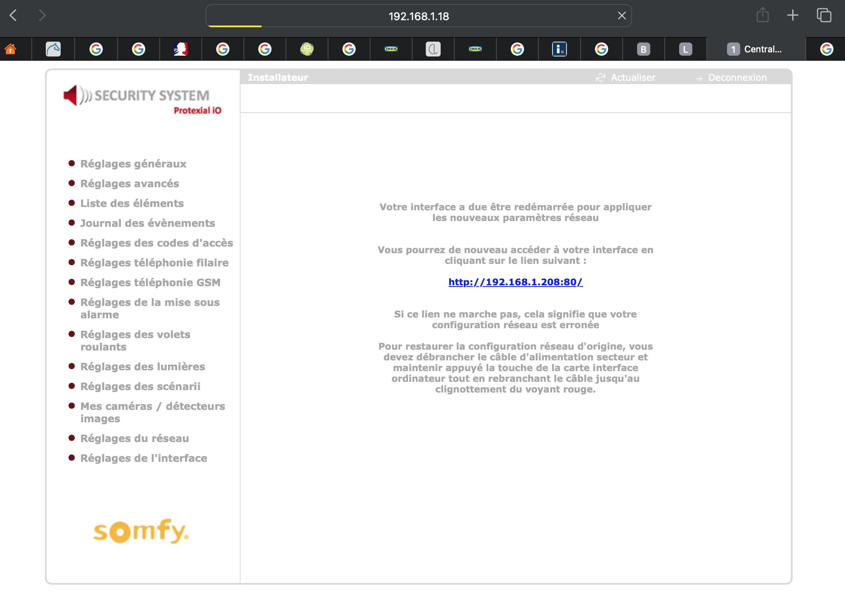Screen dimensions: 845x616
Task: Open Journal des évènements
Action: coord(147,223)
